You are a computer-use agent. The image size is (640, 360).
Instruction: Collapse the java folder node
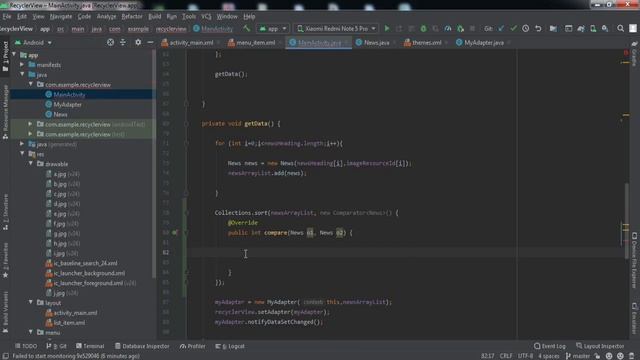(22, 74)
